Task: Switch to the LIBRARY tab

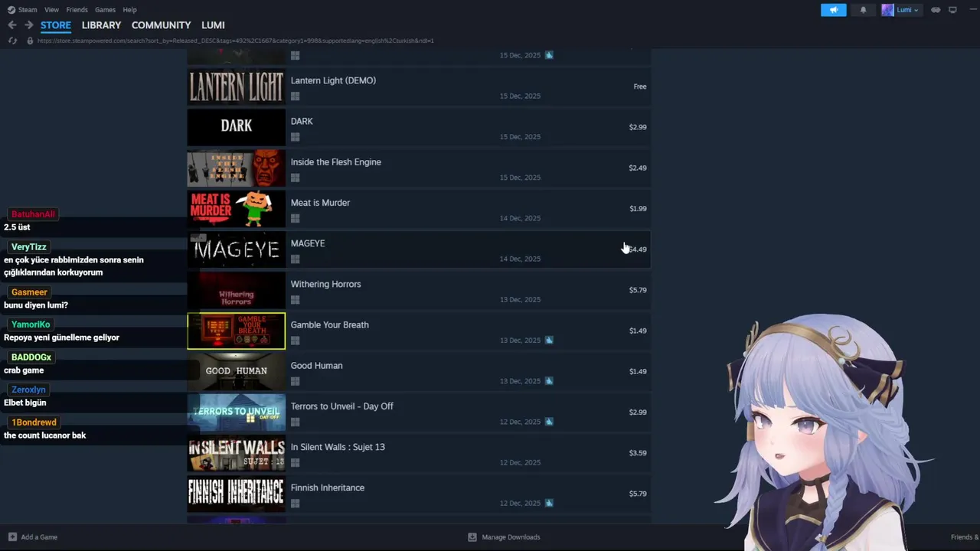Action: [101, 25]
